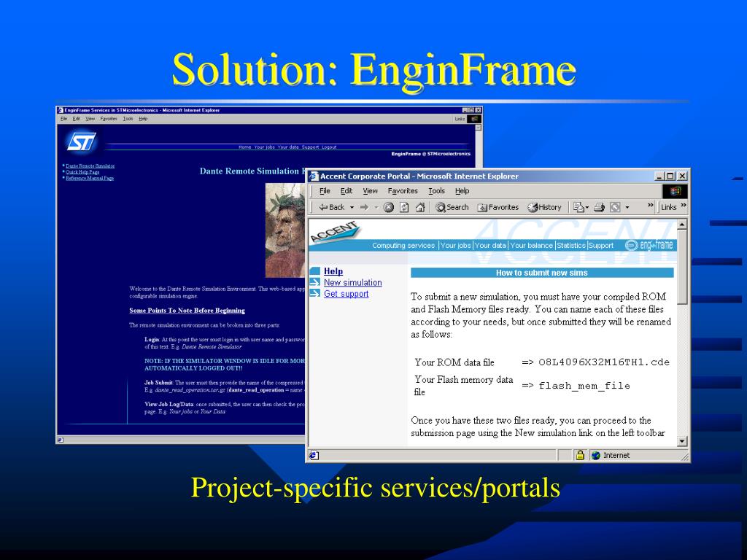The image size is (747, 560).
Task: Click the ST logo in EnginFrame window
Action: click(x=82, y=141)
